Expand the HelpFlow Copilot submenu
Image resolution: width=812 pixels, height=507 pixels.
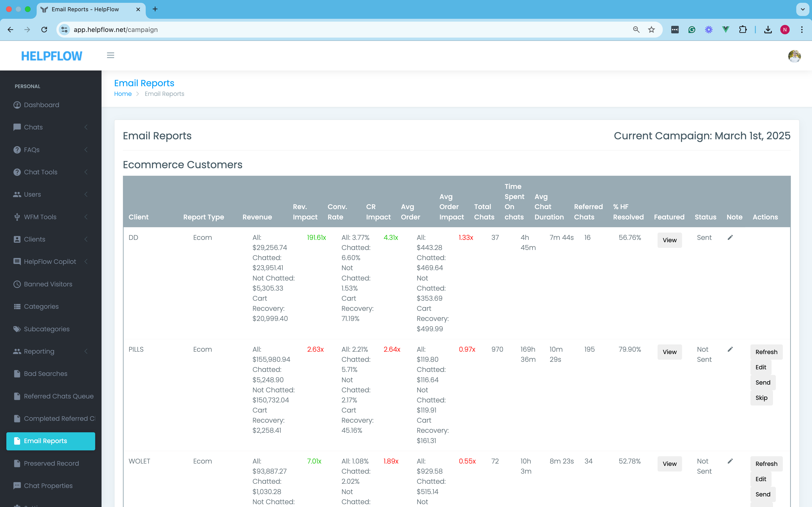(50, 261)
